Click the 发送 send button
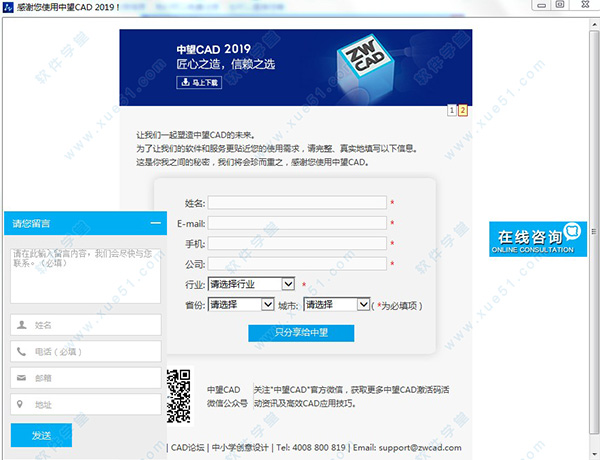The height and width of the screenshot is (460, 600). pos(41,435)
